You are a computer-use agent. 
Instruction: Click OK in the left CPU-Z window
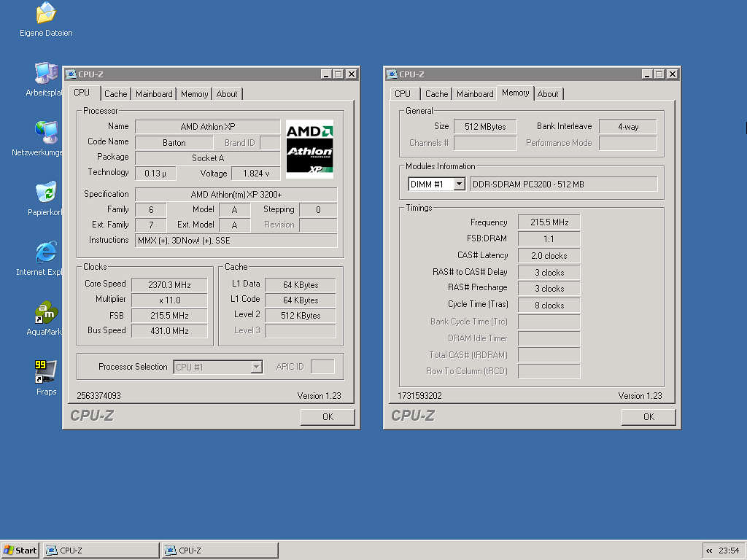(328, 416)
